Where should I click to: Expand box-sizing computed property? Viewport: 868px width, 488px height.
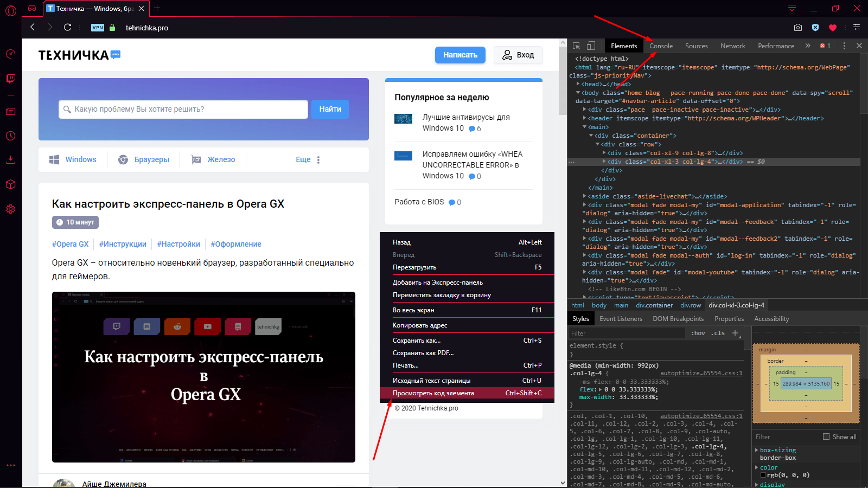point(757,450)
